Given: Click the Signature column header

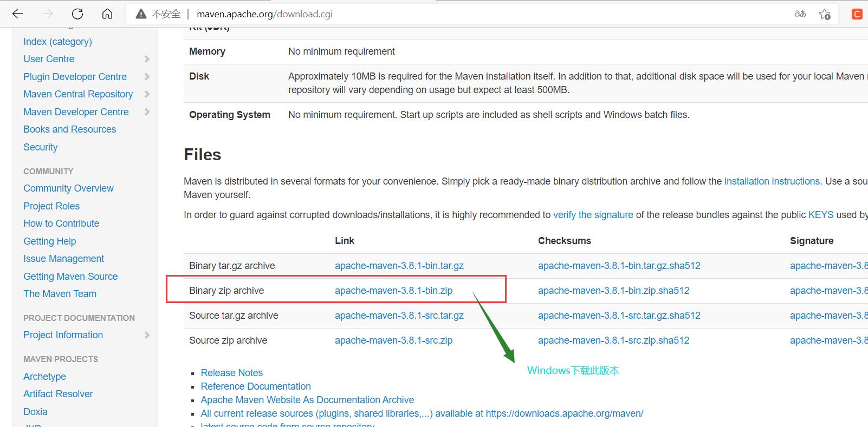Looking at the screenshot, I should pos(812,241).
